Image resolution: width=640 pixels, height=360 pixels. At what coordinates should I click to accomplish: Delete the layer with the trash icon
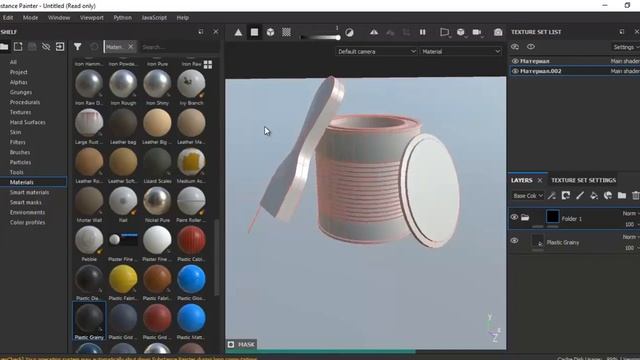click(636, 196)
